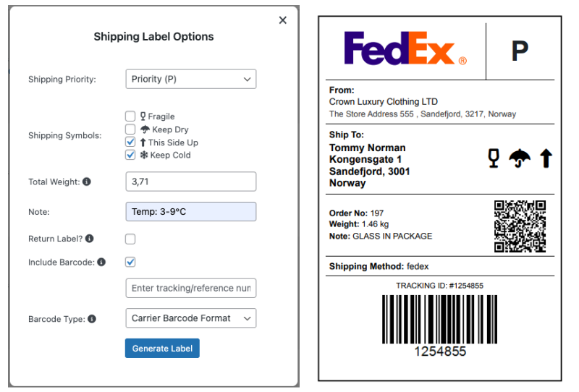
Task: Click the umbrella keep-dry symbol on label
Action: click(519, 158)
